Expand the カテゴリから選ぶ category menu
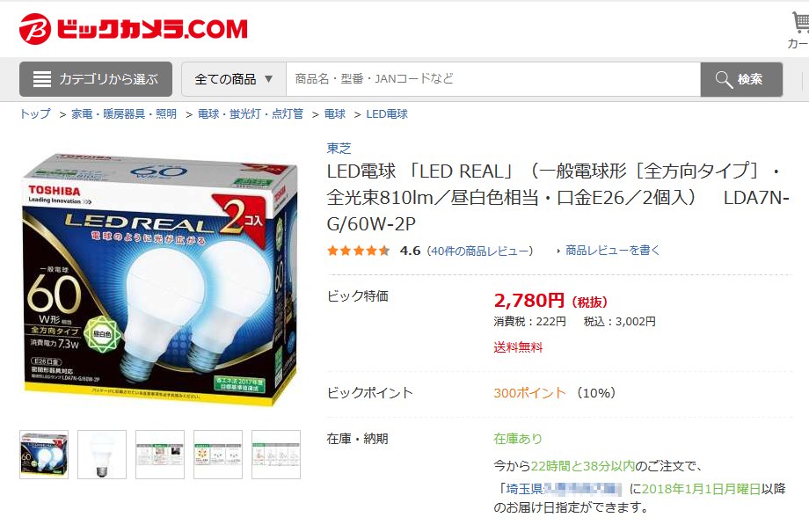The image size is (809, 532). pos(96,79)
